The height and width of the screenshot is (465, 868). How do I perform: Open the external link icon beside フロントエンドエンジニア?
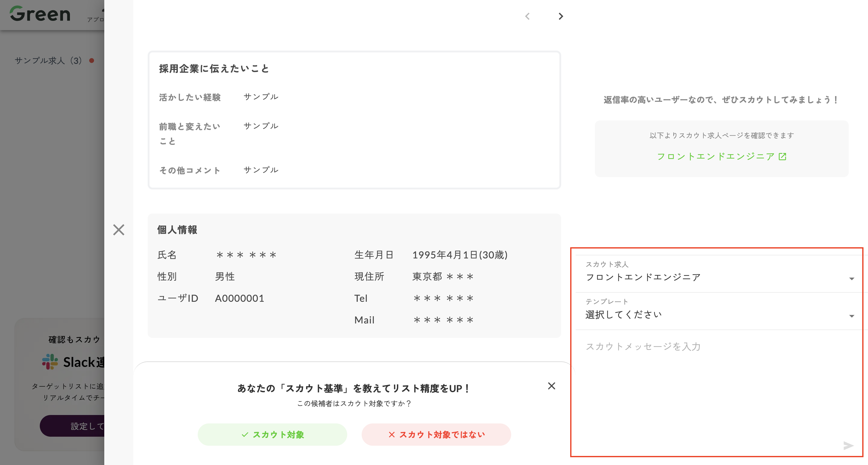click(782, 157)
